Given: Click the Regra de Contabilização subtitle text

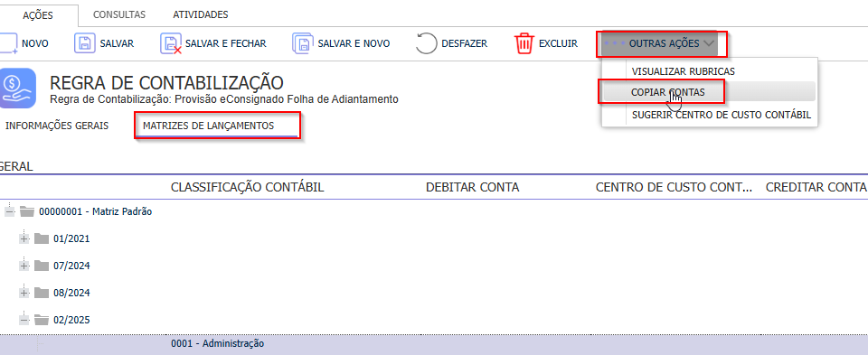Looking at the screenshot, I should pyautogui.click(x=223, y=100).
